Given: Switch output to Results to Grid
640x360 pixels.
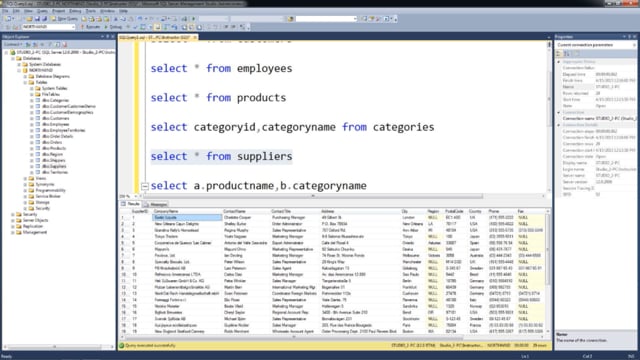Looking at the screenshot, I should pyautogui.click(x=191, y=27).
